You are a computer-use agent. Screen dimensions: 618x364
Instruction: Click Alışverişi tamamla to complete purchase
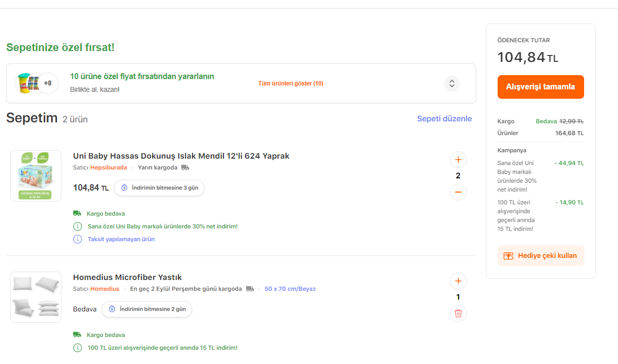pos(541,87)
